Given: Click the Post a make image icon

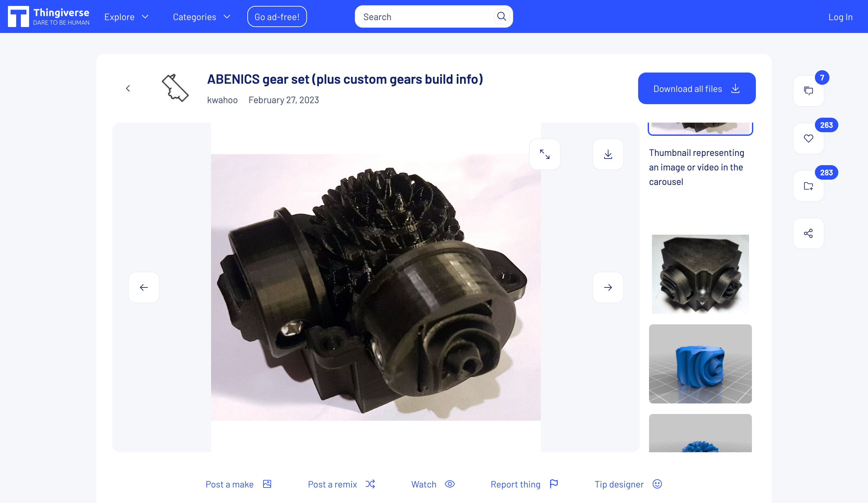Looking at the screenshot, I should 267,484.
